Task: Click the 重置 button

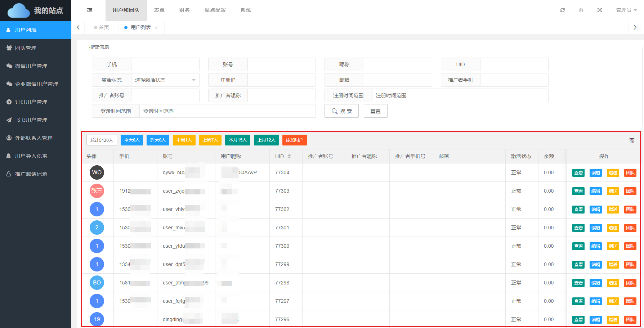Action: [x=375, y=111]
